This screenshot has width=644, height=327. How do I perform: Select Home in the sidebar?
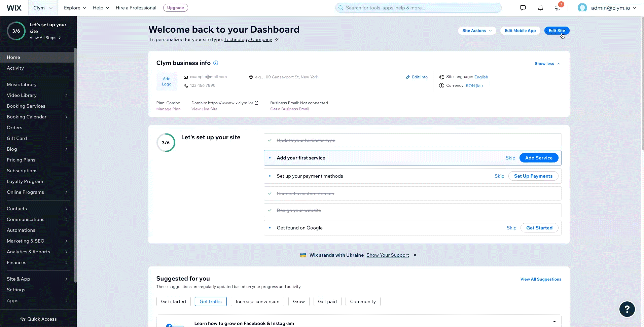pos(37,57)
